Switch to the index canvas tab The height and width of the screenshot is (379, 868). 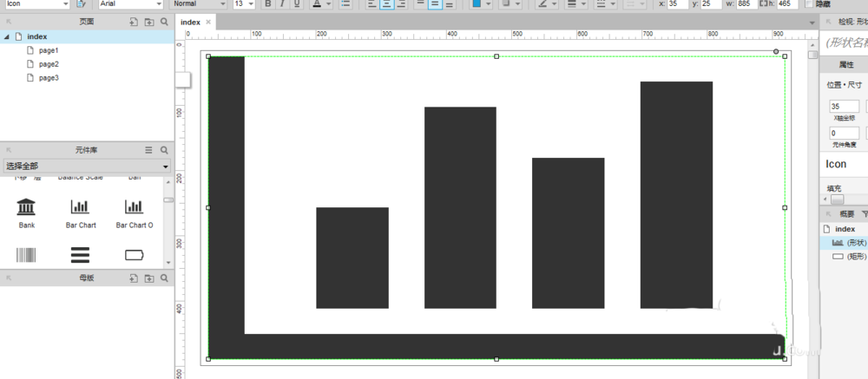pyautogui.click(x=190, y=22)
